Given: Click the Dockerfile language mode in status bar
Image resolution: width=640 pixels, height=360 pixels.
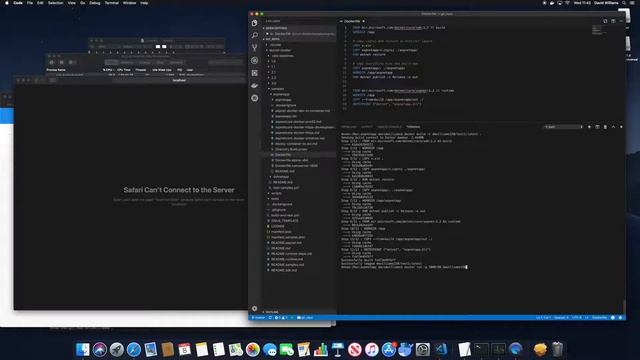Looking at the screenshot, I should pyautogui.click(x=599, y=318).
